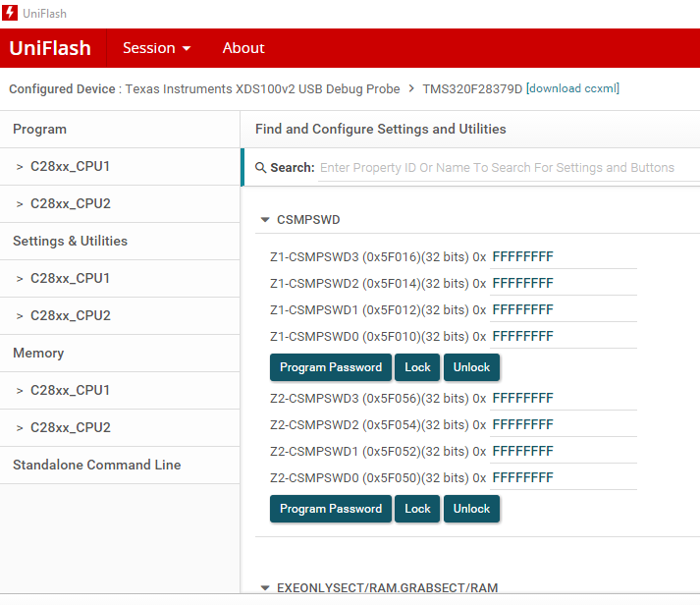This screenshot has height=605, width=700.
Task: Click the UniFlash lightning bolt icon
Action: coord(11,14)
